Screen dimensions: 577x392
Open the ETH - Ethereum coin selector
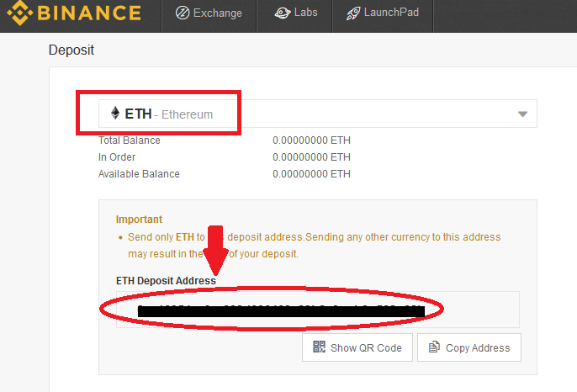318,114
